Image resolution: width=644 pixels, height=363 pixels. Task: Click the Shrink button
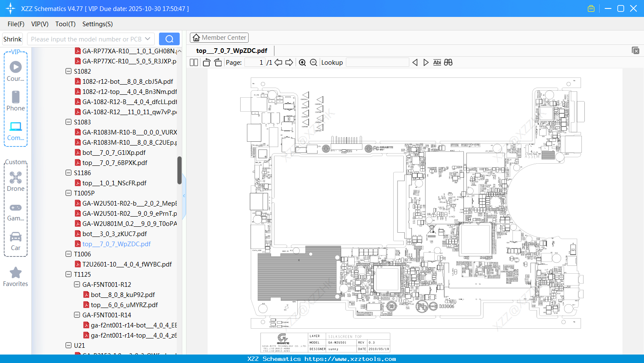pos(13,39)
